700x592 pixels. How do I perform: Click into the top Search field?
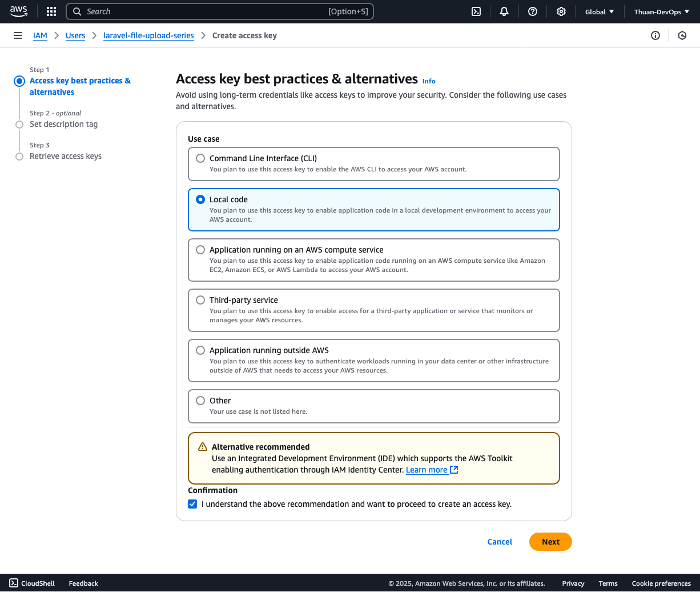click(x=206, y=11)
